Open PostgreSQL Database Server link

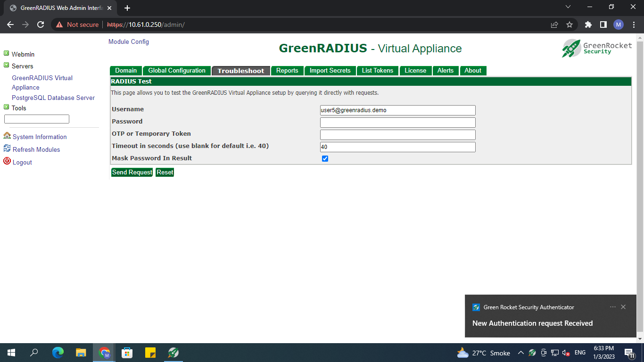pyautogui.click(x=53, y=98)
